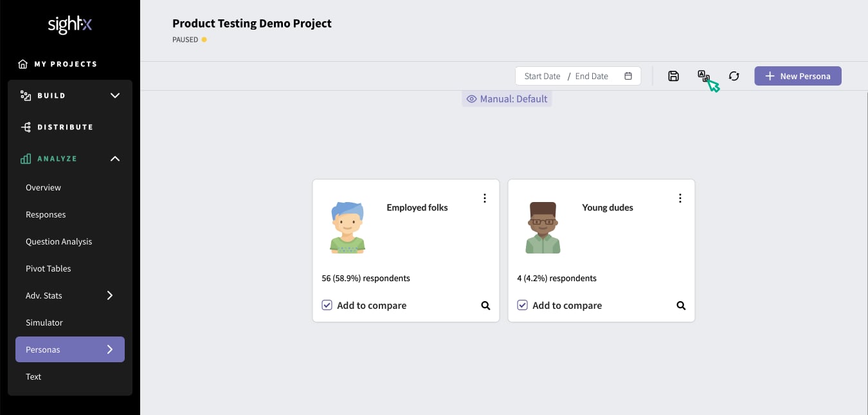Collapse the Analyze section chevron
Image resolution: width=868 pixels, height=415 pixels.
[115, 158]
